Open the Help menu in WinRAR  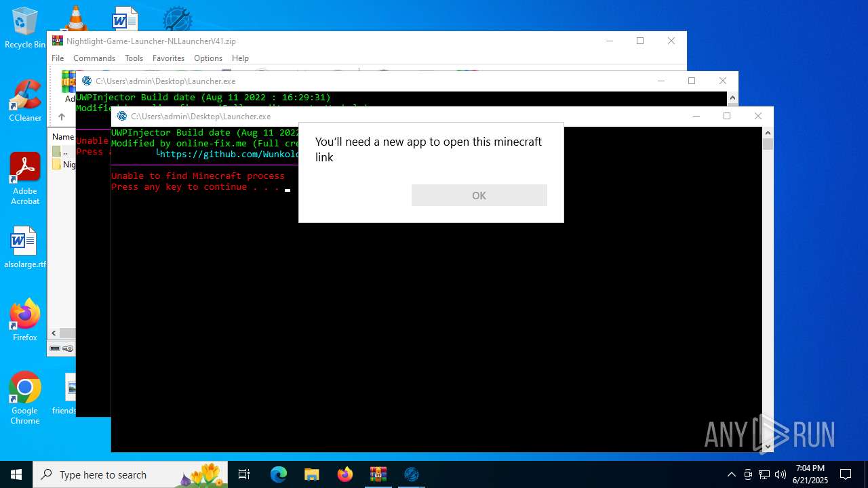coord(240,58)
